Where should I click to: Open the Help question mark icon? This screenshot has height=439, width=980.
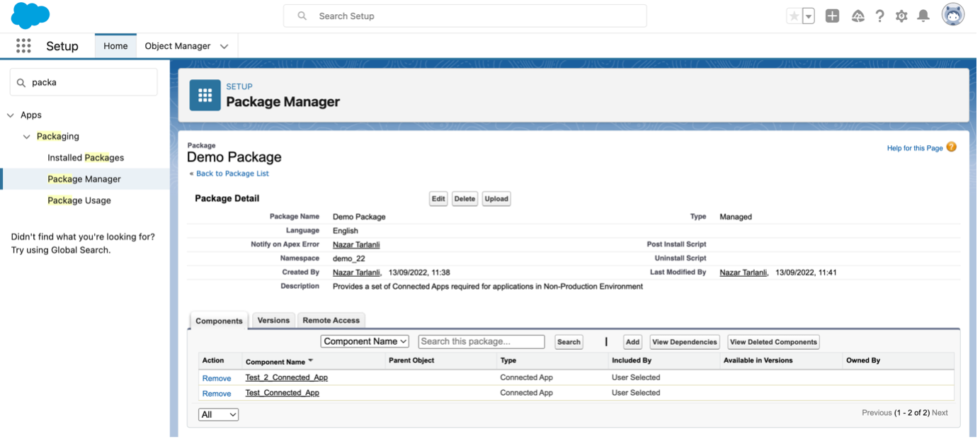[x=879, y=16]
